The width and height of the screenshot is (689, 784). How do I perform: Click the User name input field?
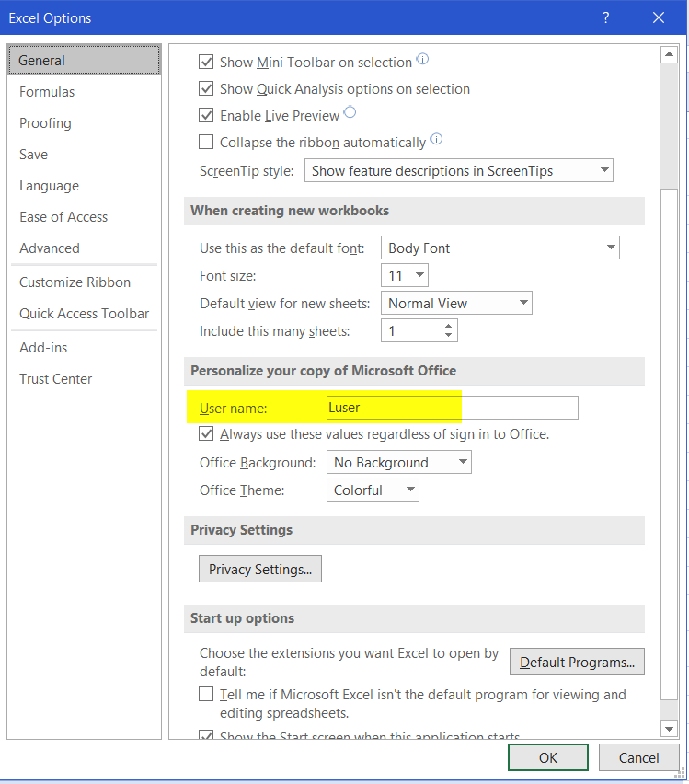tap(453, 408)
